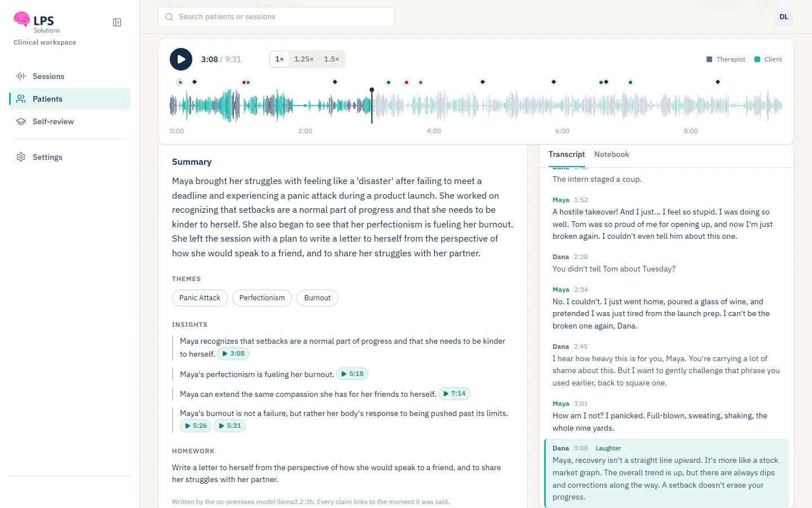Jump to 3:08 from the first insight
The height and width of the screenshot is (508, 812).
(233, 354)
